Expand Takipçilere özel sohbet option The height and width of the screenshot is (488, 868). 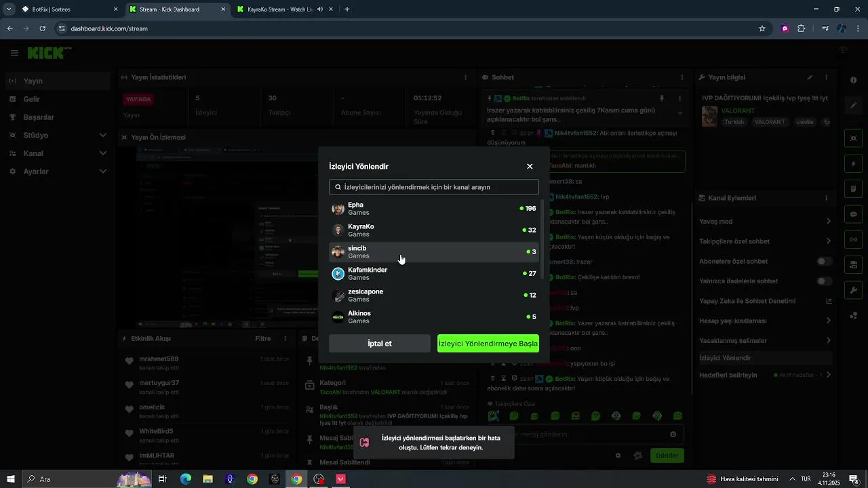tap(765, 241)
